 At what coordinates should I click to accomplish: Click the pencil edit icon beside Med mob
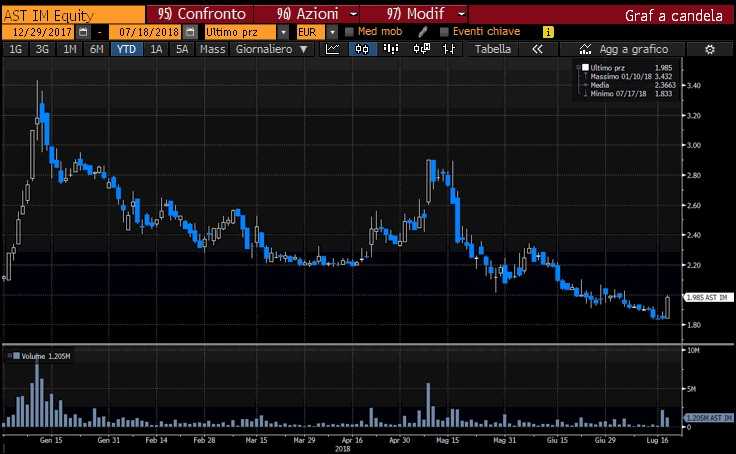423,32
